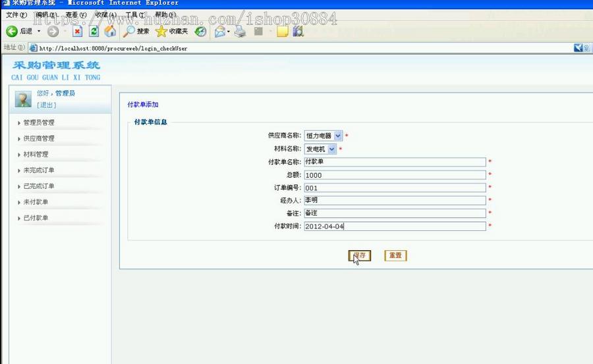This screenshot has height=364, width=593.
Task: Expand the 供应商管理 sidebar item
Action: [x=39, y=138]
